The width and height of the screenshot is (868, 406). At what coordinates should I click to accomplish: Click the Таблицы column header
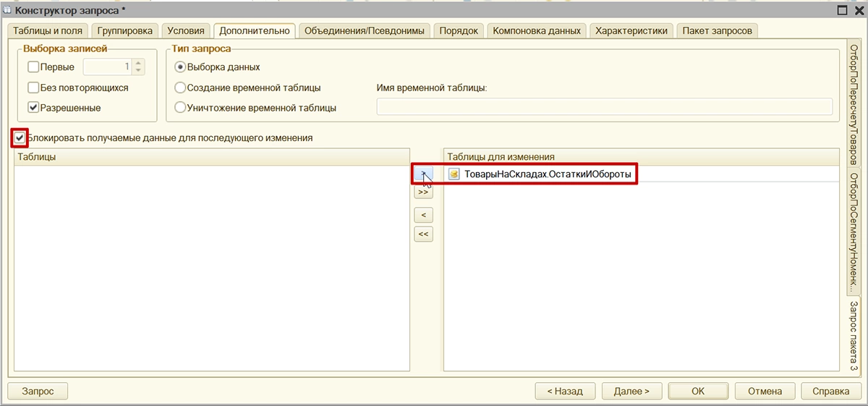(x=212, y=156)
